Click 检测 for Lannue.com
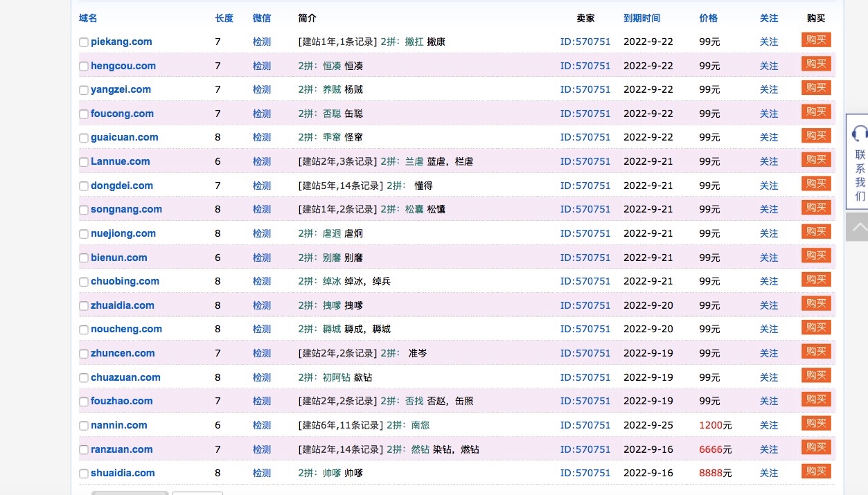868x495 pixels. pyautogui.click(x=261, y=161)
